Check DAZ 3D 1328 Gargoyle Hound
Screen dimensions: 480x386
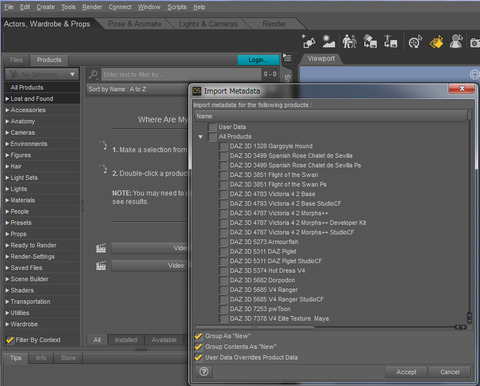[224, 146]
